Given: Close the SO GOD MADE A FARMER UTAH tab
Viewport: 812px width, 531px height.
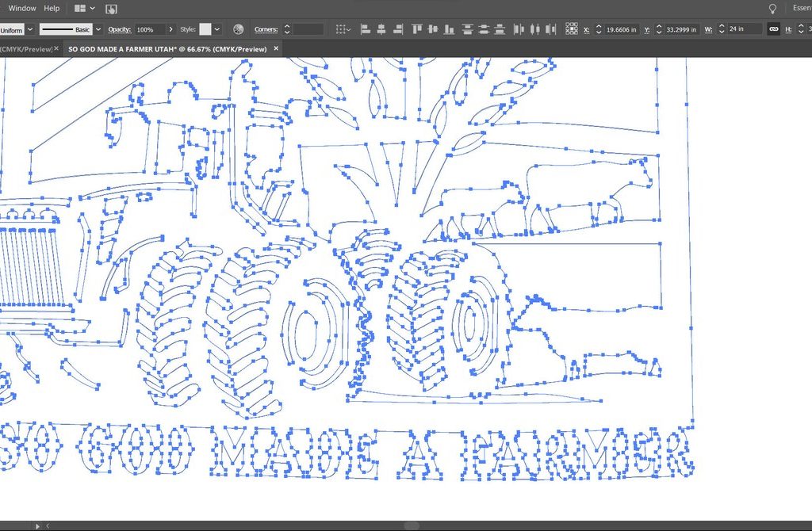Looking at the screenshot, I should click(x=276, y=48).
